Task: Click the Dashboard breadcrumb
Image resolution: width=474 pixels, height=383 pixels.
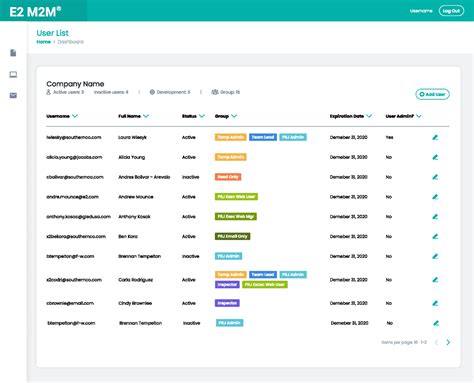Action: [x=71, y=42]
